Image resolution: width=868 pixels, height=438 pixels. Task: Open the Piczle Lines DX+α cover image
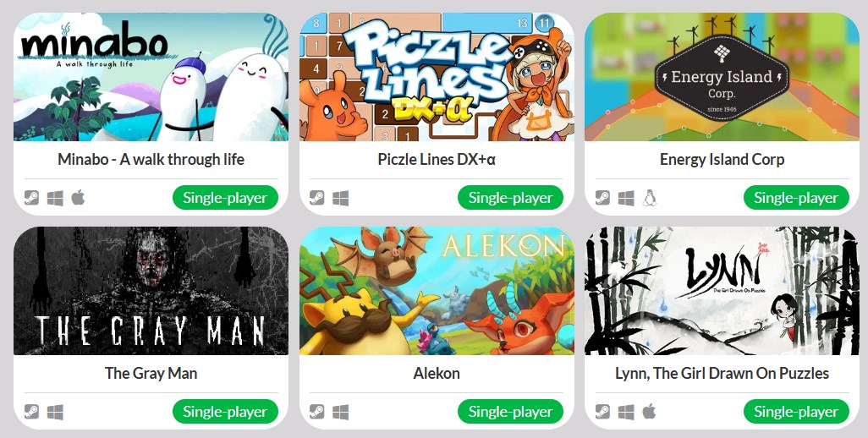tap(437, 77)
